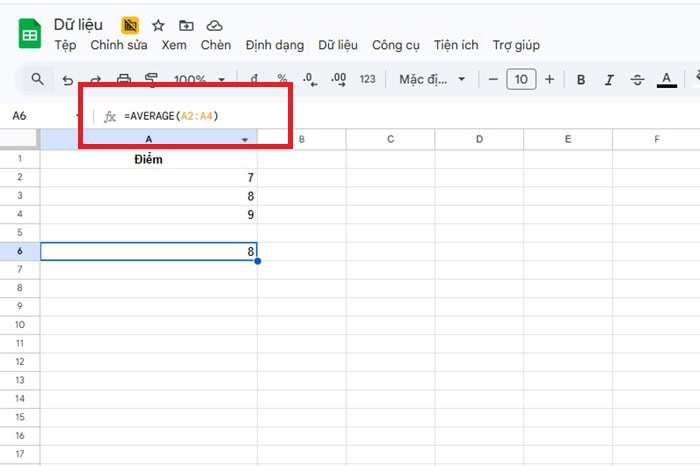Open the font family dropdown

pyautogui.click(x=432, y=79)
